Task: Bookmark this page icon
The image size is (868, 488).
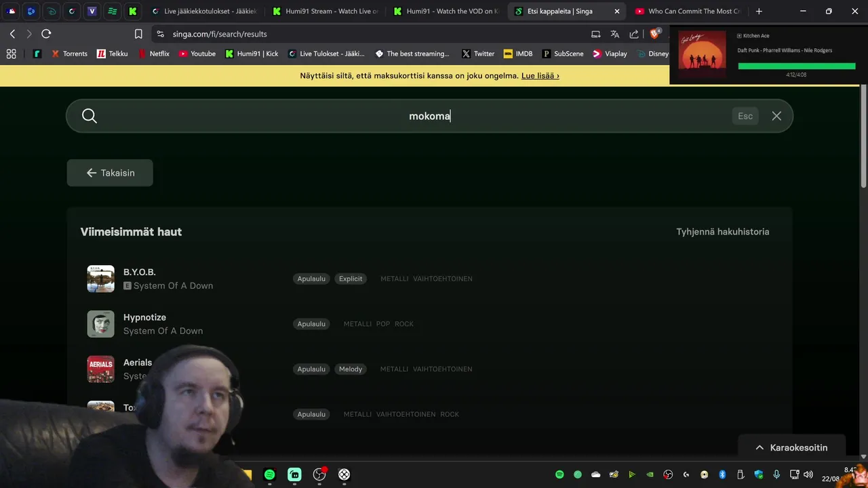Action: click(138, 34)
